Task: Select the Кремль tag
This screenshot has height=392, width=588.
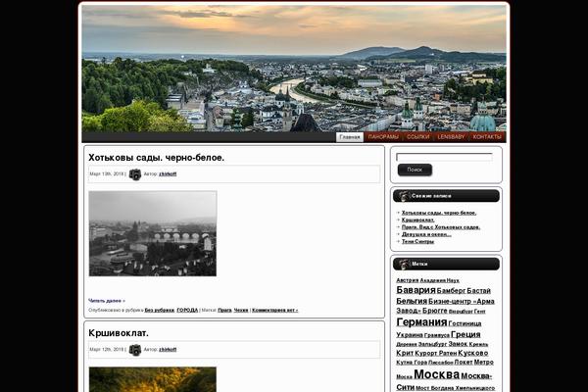Action: (x=478, y=344)
